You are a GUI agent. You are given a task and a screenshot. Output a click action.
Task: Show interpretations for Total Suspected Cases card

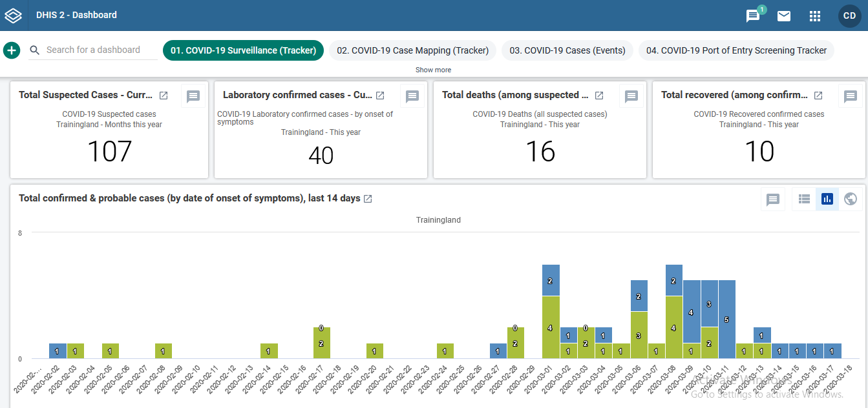[x=193, y=96]
